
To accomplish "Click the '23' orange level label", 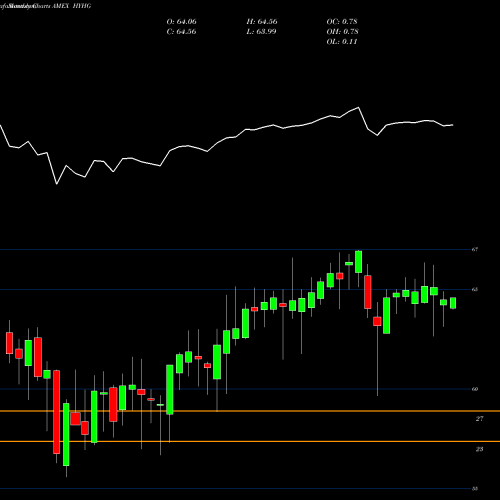I will pos(479,449).
